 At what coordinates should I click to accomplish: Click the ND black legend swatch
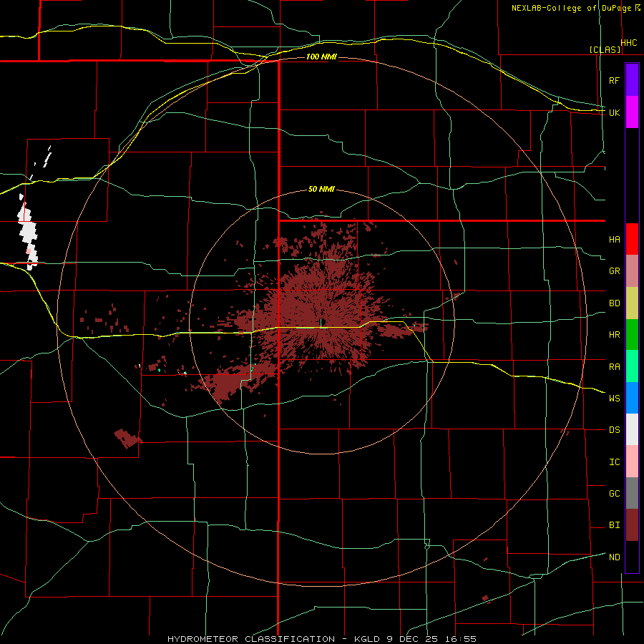632,557
